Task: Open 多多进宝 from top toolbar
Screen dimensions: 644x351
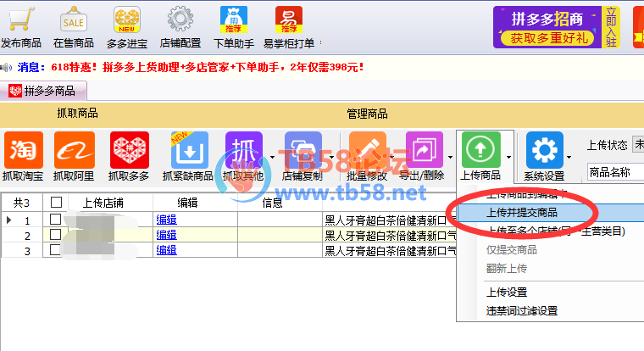Action: 127,20
